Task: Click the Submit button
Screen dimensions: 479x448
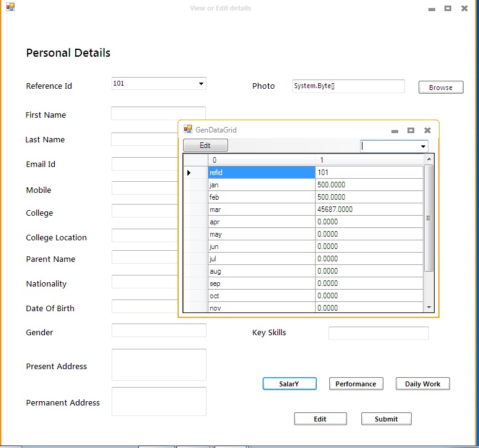Action: pos(386,419)
